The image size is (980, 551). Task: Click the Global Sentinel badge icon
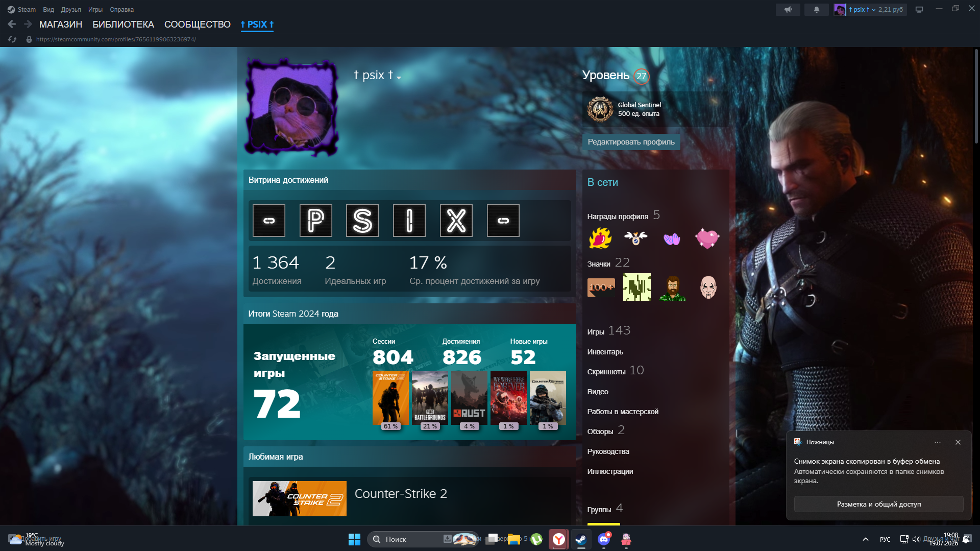tap(600, 109)
